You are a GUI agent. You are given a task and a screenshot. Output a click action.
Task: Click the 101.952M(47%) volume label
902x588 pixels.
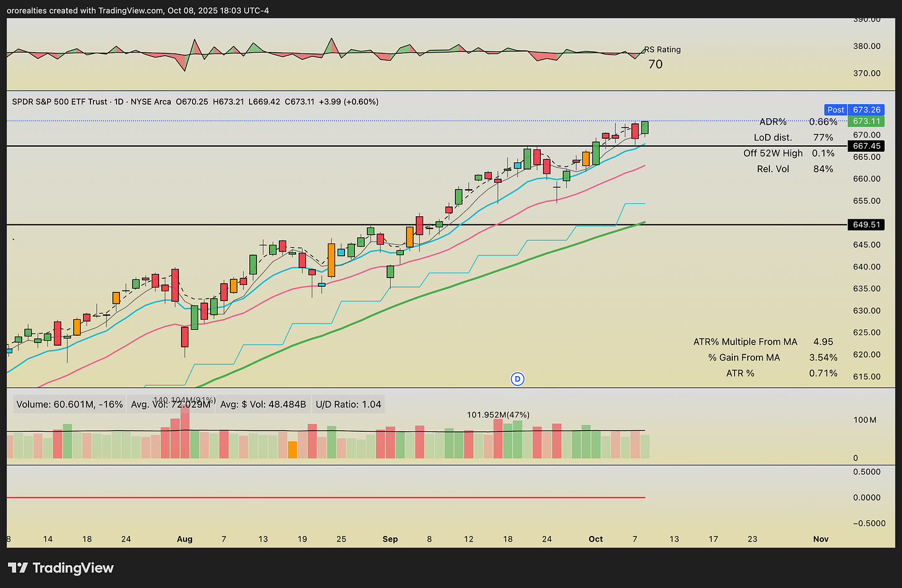click(498, 415)
